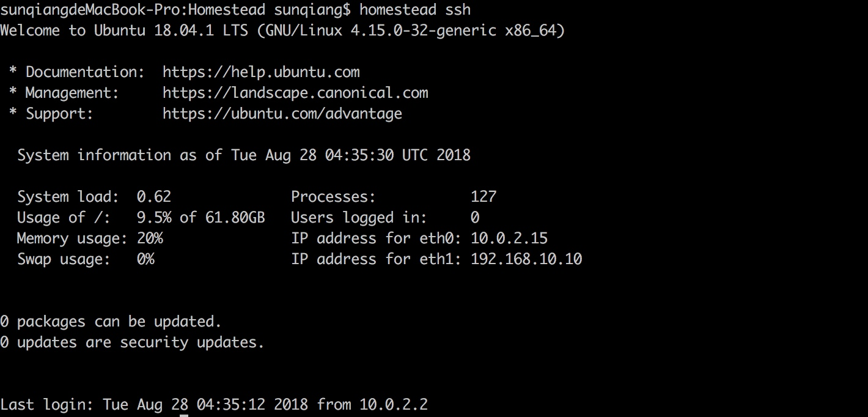Click the Ubuntu 18.04.1 LTS welcome line
The height and width of the screenshot is (417, 868).
pos(282,31)
